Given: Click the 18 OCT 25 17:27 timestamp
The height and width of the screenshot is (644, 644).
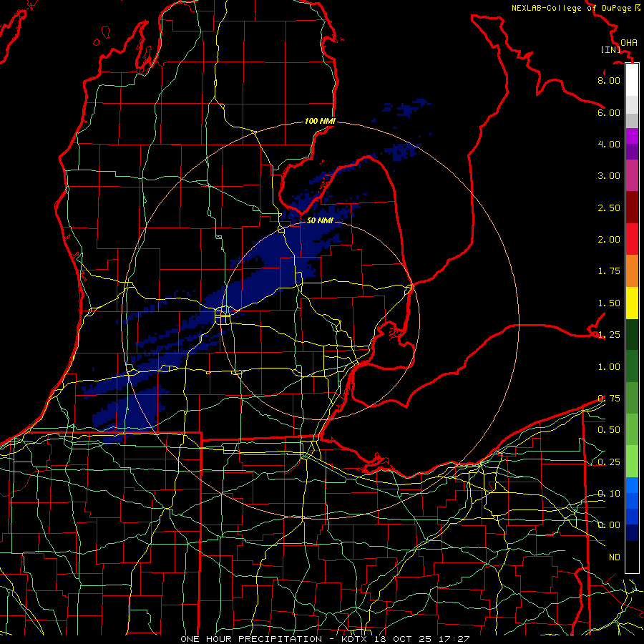Looking at the screenshot, I should click(x=421, y=639).
